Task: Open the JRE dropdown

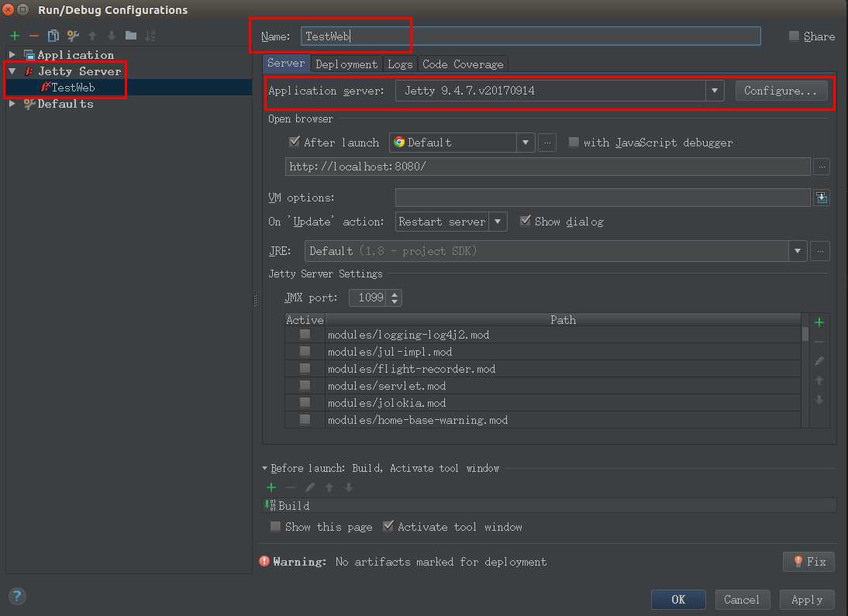Action: [797, 251]
